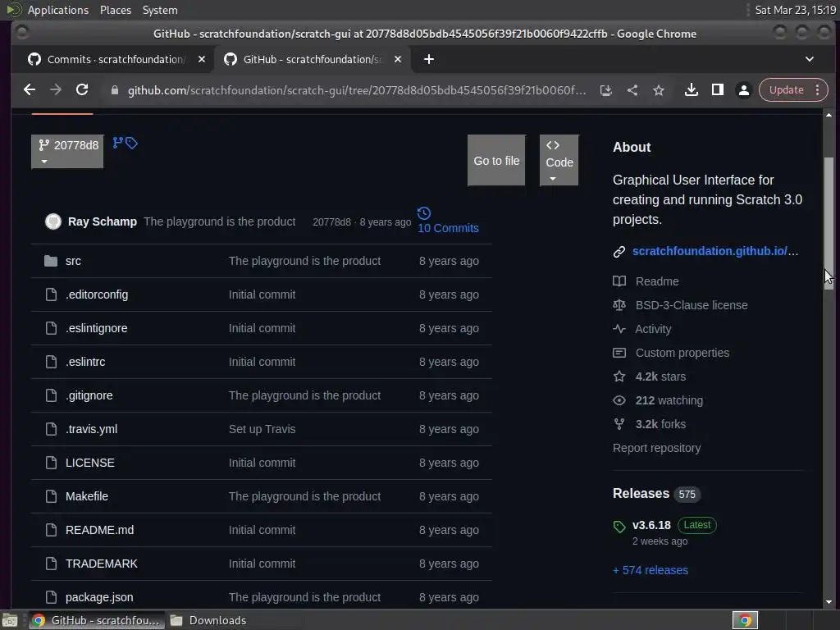View the 4.2k stars link

click(x=660, y=377)
